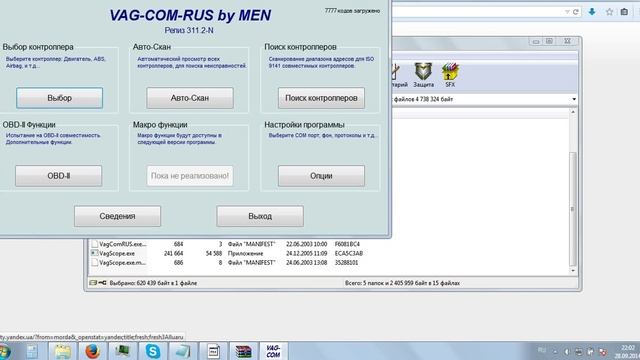640x360 pixels.
Task: Click the WinRAR status bar drive icon
Action: coord(93,283)
